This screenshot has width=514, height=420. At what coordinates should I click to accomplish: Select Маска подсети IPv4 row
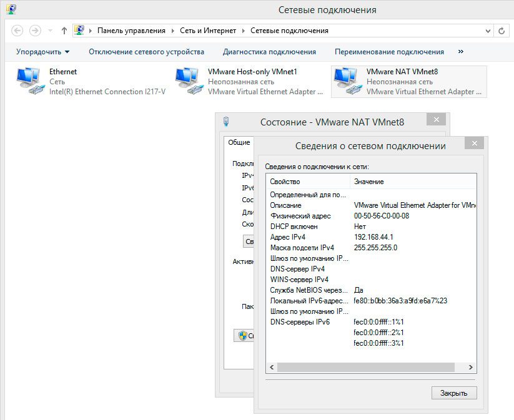tap(371, 248)
